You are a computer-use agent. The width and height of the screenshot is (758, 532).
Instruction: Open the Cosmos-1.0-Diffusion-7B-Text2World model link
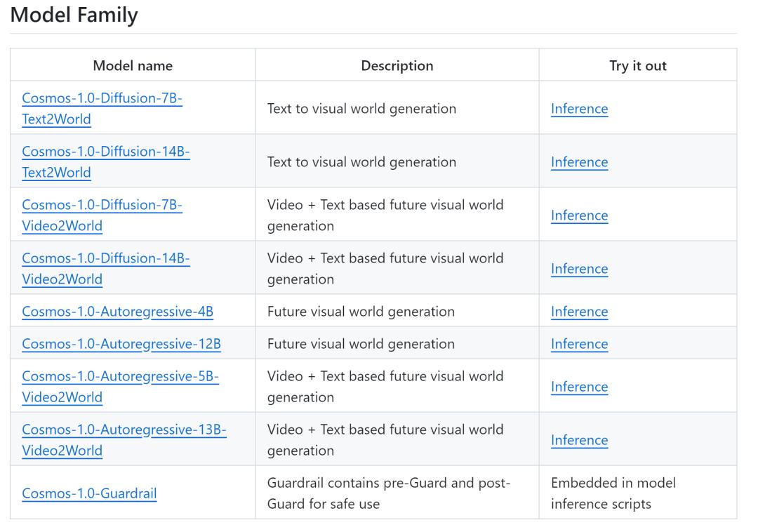pyautogui.click(x=102, y=99)
